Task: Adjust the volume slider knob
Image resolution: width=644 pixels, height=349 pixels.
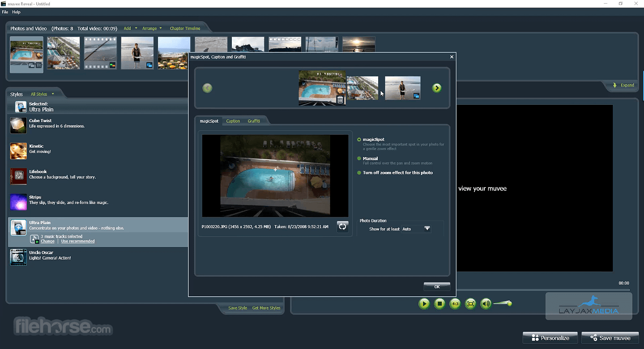Action: (x=509, y=304)
